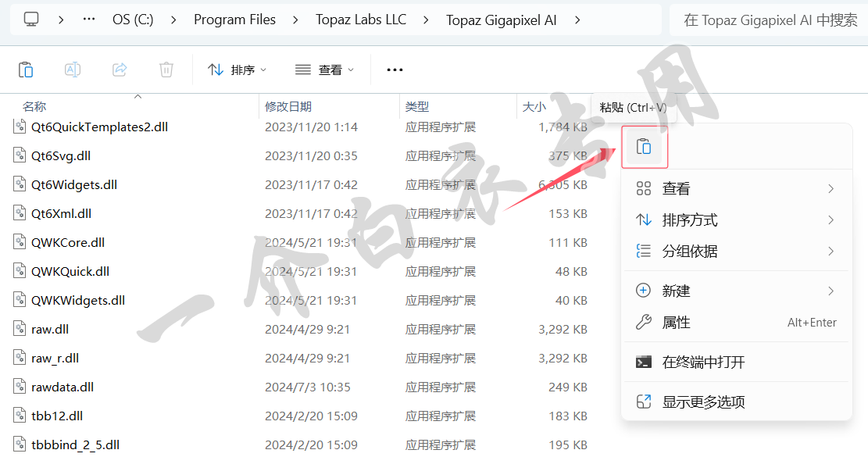Navigate to OS (C:) in address bar

tap(133, 20)
